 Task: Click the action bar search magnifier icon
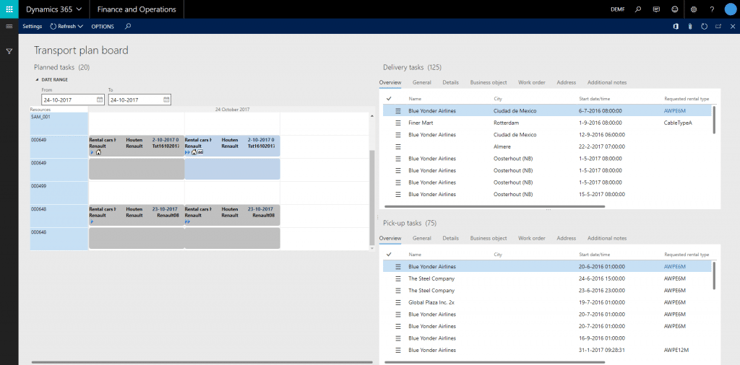[127, 26]
